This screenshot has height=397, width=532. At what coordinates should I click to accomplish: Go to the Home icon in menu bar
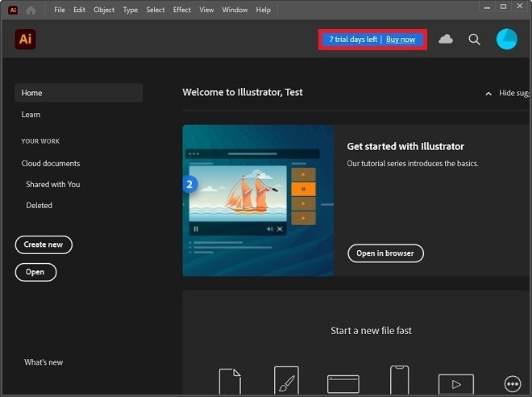(31, 10)
